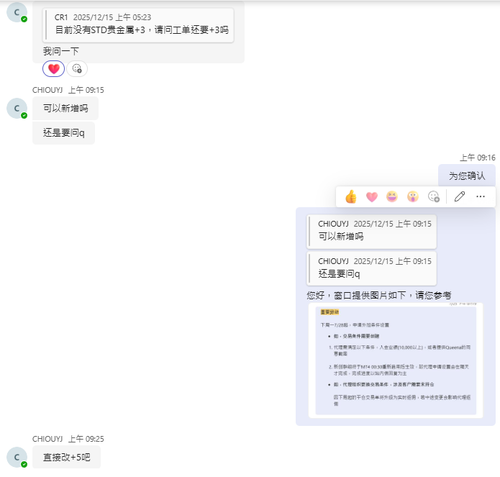Screen dimensions: 500x477
Task: Open attached image thumbnail in message
Action: [x=396, y=360]
